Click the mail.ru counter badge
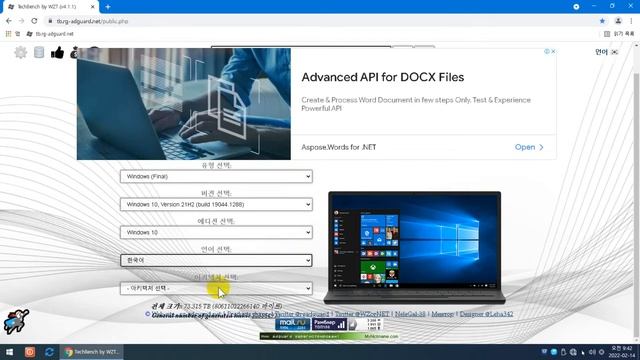Image resolution: width=640 pixels, height=360 pixels. (x=293, y=324)
